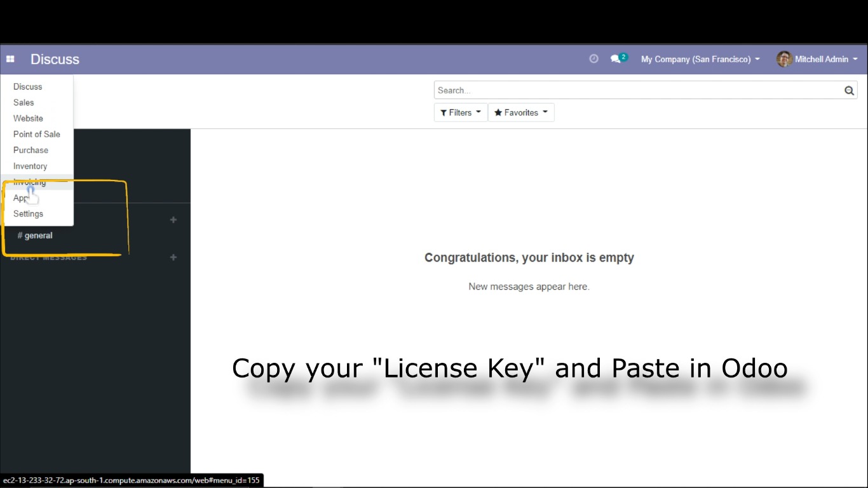Click the 'New messages appear here.' text
The width and height of the screenshot is (868, 488).
[529, 287]
